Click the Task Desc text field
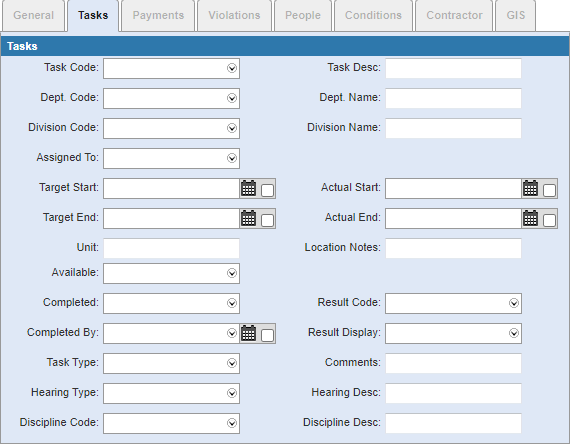Viewport: 570px width, 444px height. click(x=453, y=68)
